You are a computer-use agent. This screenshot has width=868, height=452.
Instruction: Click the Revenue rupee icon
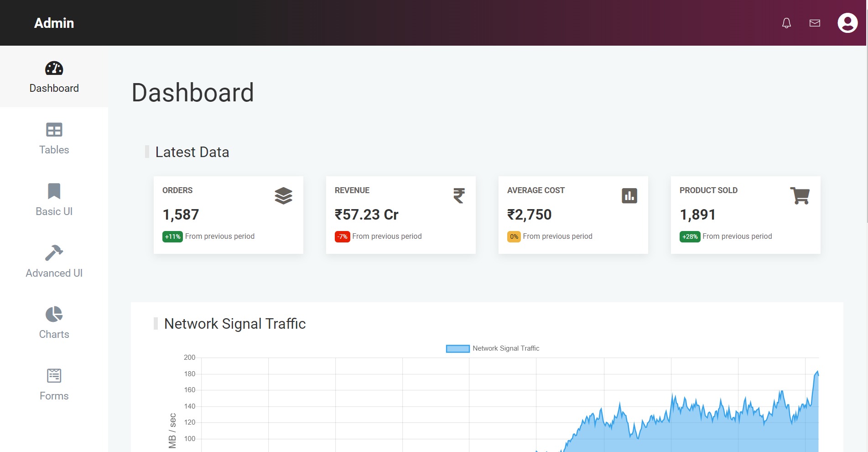(459, 196)
